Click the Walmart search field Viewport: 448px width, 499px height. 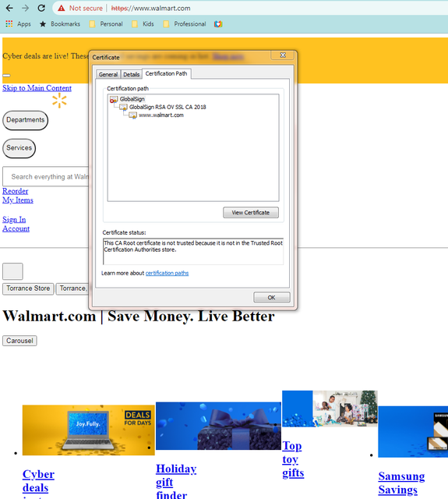[x=46, y=177]
